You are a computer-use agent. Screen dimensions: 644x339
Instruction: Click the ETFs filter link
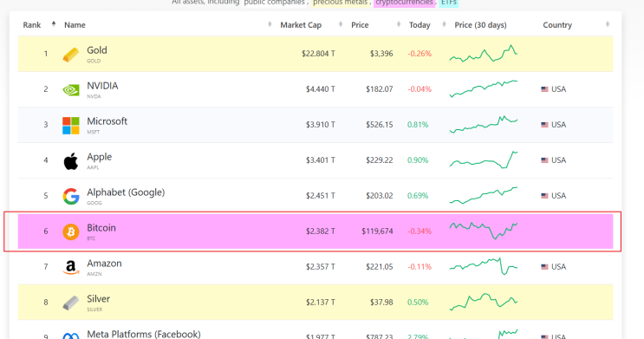(449, 3)
